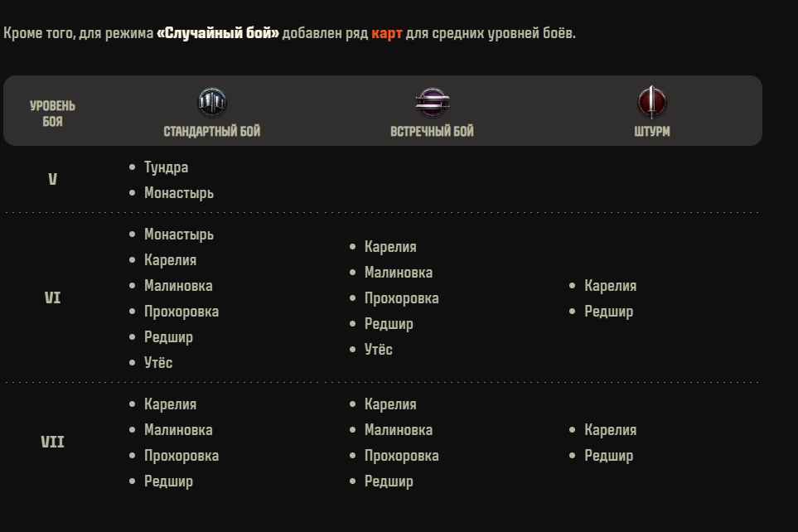Click the Стандартный бой column header
This screenshot has width=798, height=532.
(x=211, y=132)
